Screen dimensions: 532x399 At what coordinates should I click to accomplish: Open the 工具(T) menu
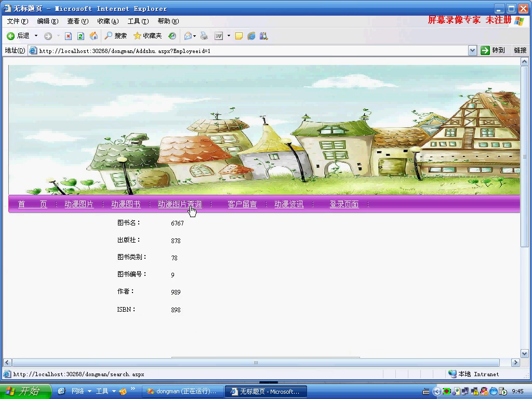(x=138, y=21)
